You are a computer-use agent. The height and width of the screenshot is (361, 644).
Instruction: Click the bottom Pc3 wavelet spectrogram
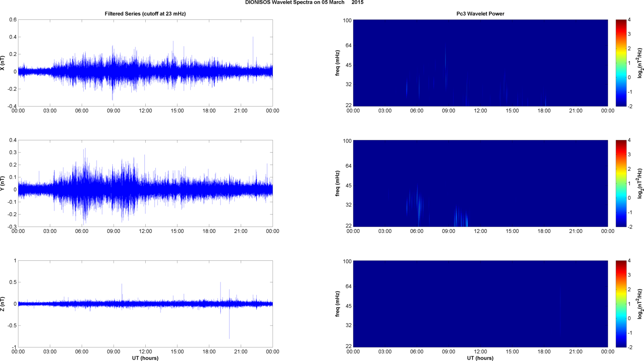click(480, 304)
